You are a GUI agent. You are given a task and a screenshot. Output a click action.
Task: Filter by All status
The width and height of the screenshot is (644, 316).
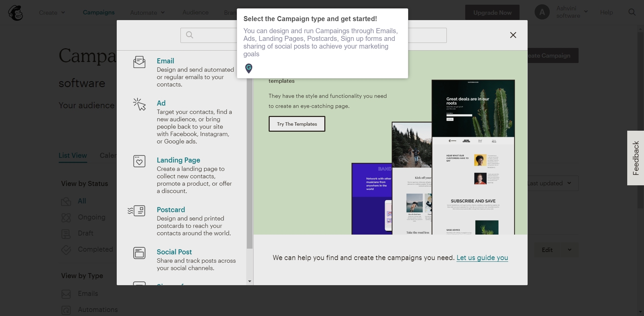[x=82, y=201]
